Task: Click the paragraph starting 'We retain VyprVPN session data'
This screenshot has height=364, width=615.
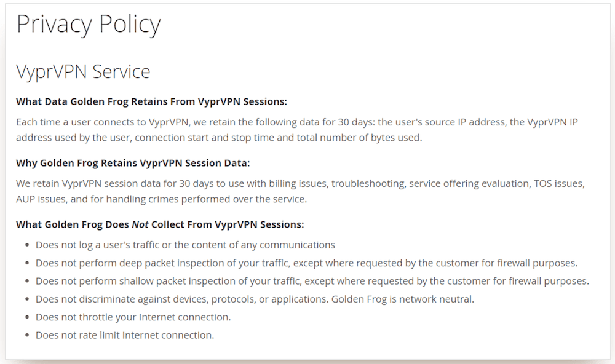Action: pyautogui.click(x=300, y=191)
